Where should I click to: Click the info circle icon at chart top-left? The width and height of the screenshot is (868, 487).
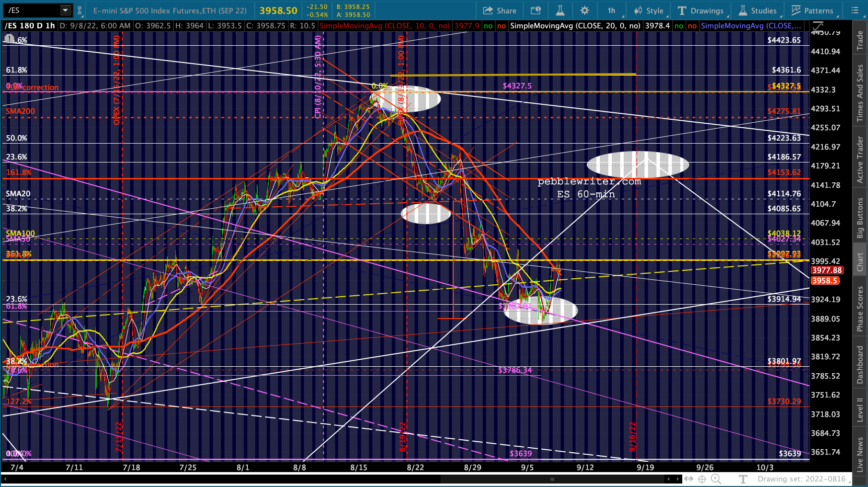tap(9, 38)
